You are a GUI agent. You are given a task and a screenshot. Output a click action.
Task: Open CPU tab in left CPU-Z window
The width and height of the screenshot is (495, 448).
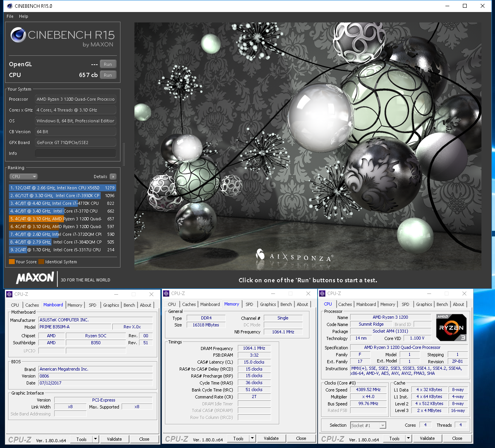pos(15,305)
